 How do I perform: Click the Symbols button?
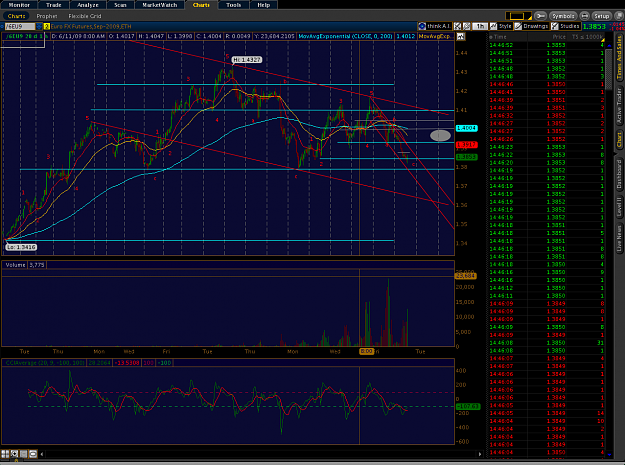pos(563,16)
